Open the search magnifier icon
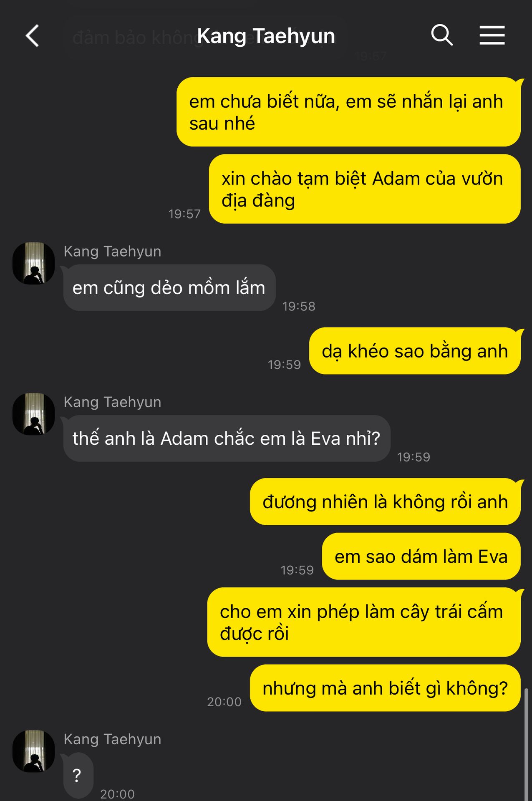The image size is (532, 801). 442,35
